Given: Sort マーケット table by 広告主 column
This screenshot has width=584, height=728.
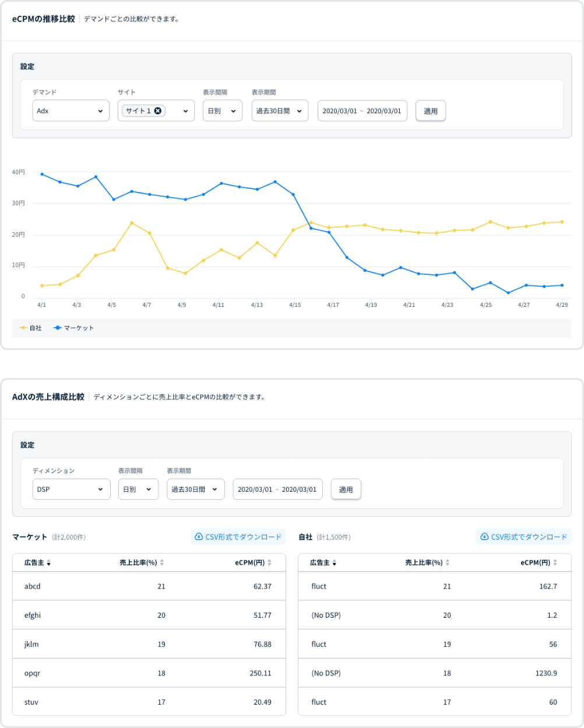Looking at the screenshot, I should coord(49,563).
